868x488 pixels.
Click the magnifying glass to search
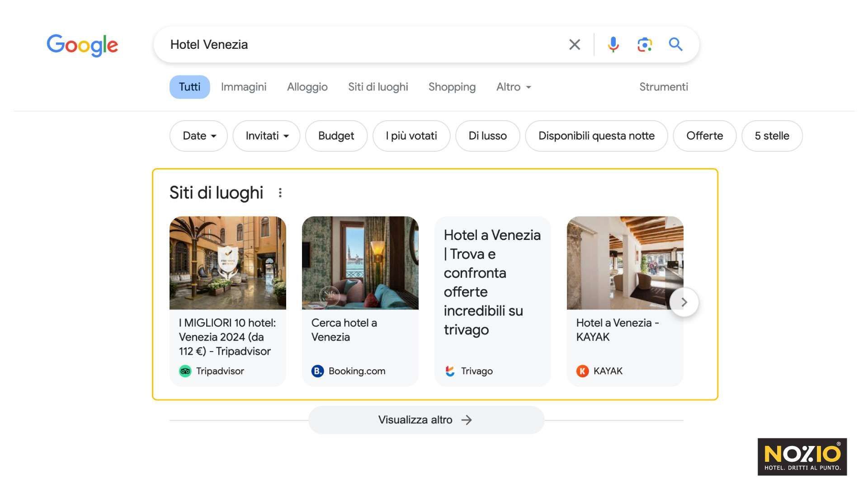(675, 44)
